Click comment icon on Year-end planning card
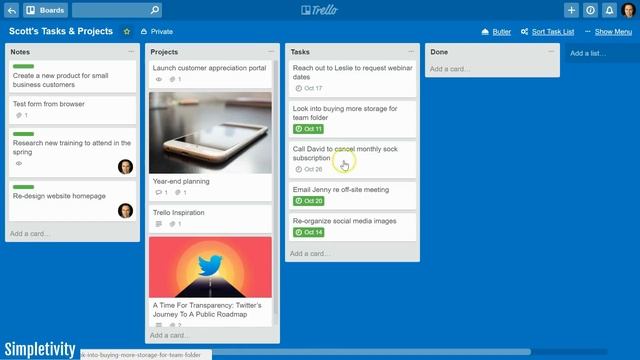640x360 pixels. [x=159, y=192]
